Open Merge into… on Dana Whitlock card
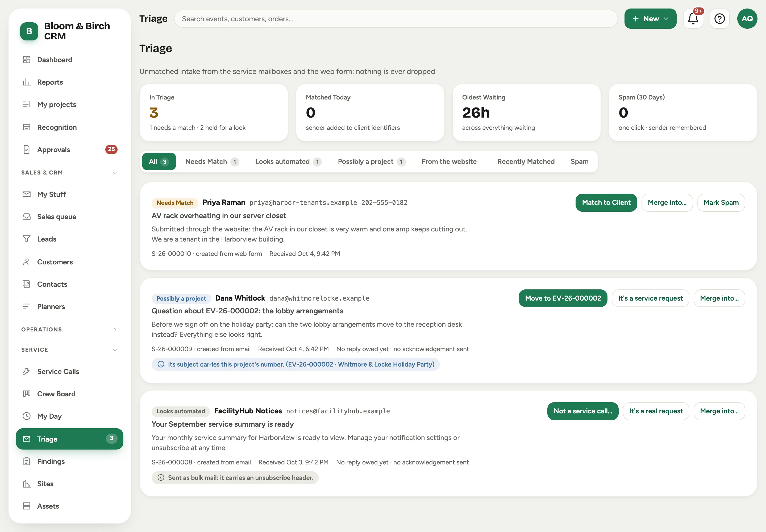Image resolution: width=766 pixels, height=532 pixels. click(x=719, y=298)
